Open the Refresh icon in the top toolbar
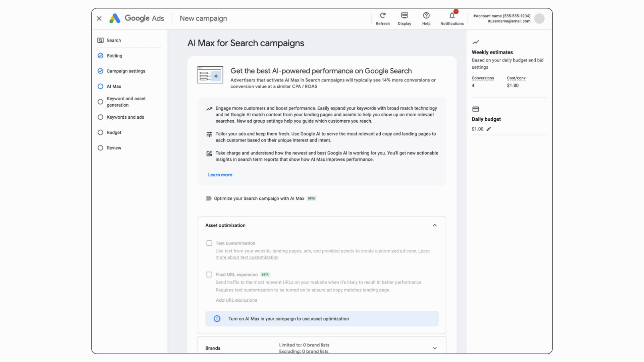The image size is (644, 362). (x=382, y=15)
